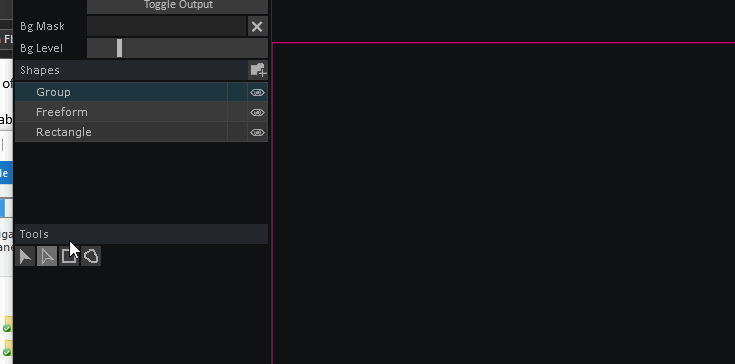Click the Bg Mask input field

click(166, 26)
